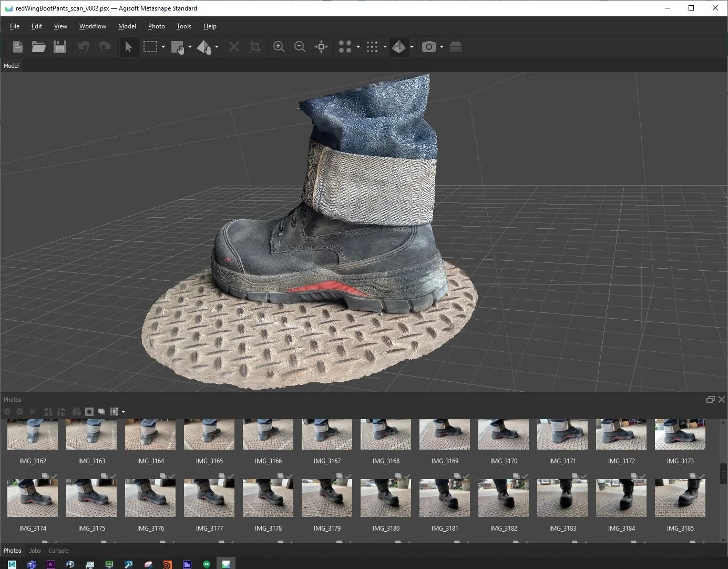Switch to the Console tab

[58, 551]
